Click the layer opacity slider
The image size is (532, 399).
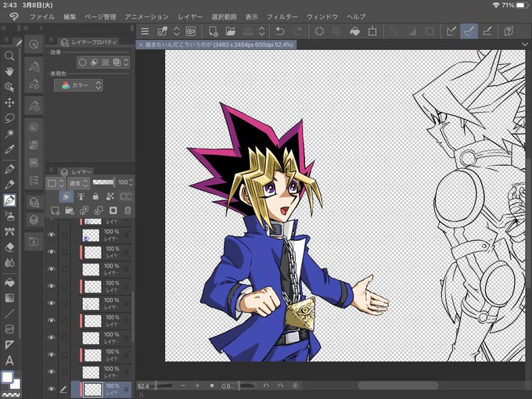click(103, 182)
